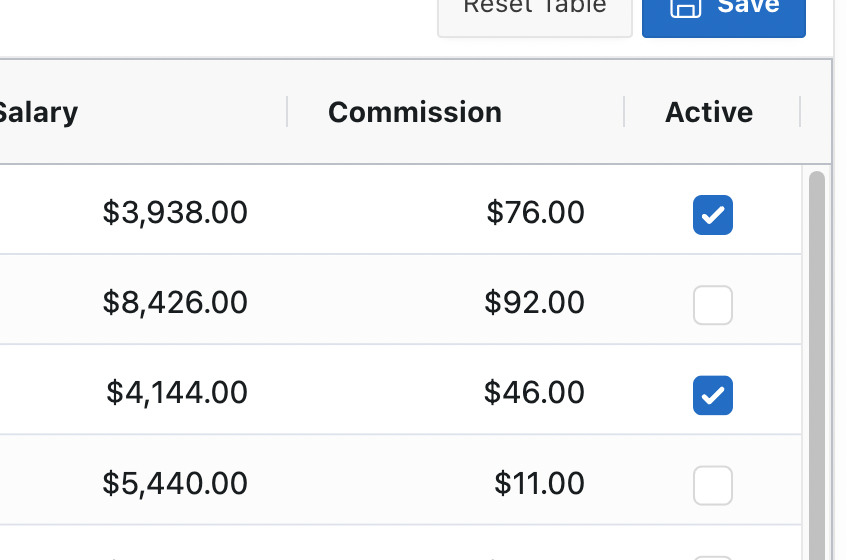Click the Active column header
The image size is (846, 560).
(709, 112)
